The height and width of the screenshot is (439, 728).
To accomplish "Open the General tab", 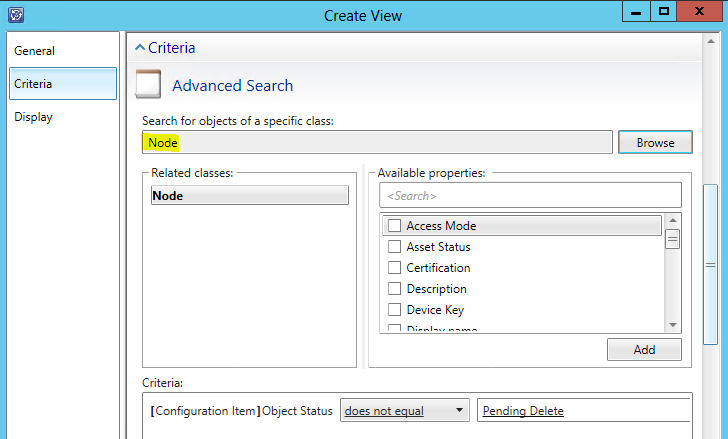I will tap(34, 51).
